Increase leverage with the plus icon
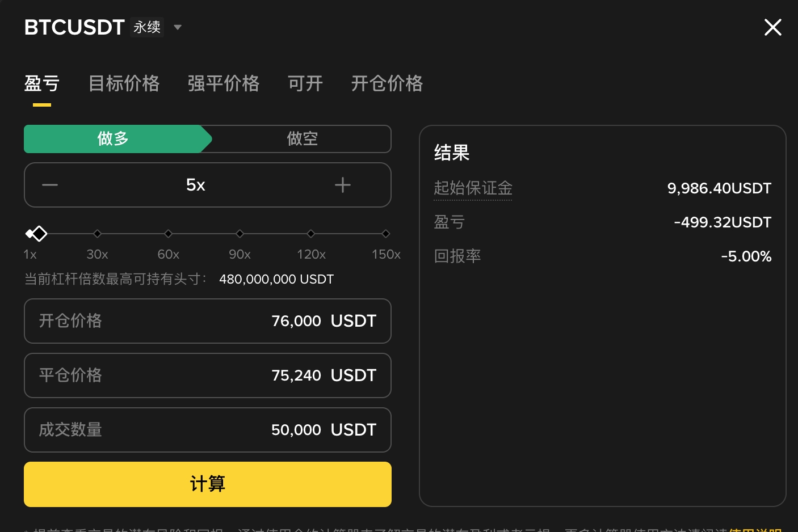 pyautogui.click(x=343, y=185)
